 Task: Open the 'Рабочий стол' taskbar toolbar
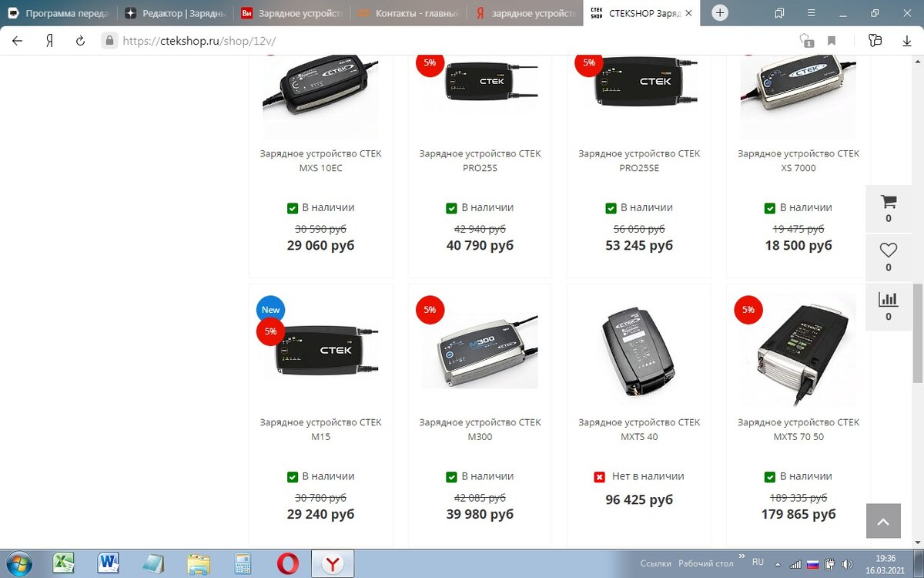click(706, 563)
